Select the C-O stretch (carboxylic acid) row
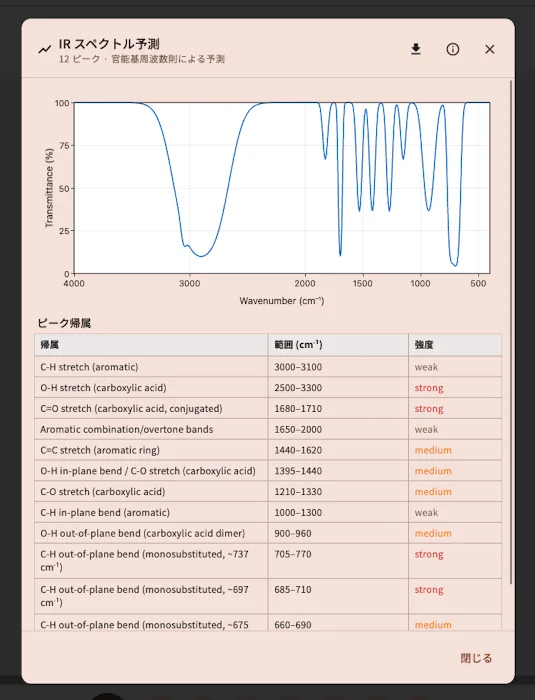The height and width of the screenshot is (700, 535). [268, 492]
